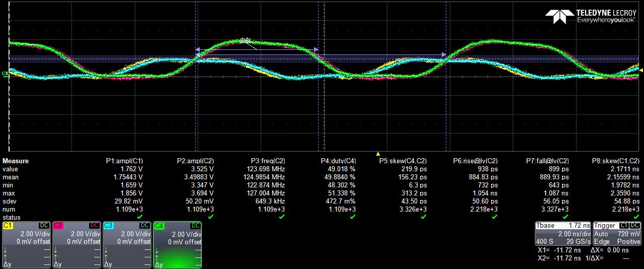Click the P5:skew status checkmark
This screenshot has height=269, width=644.
pos(424,217)
